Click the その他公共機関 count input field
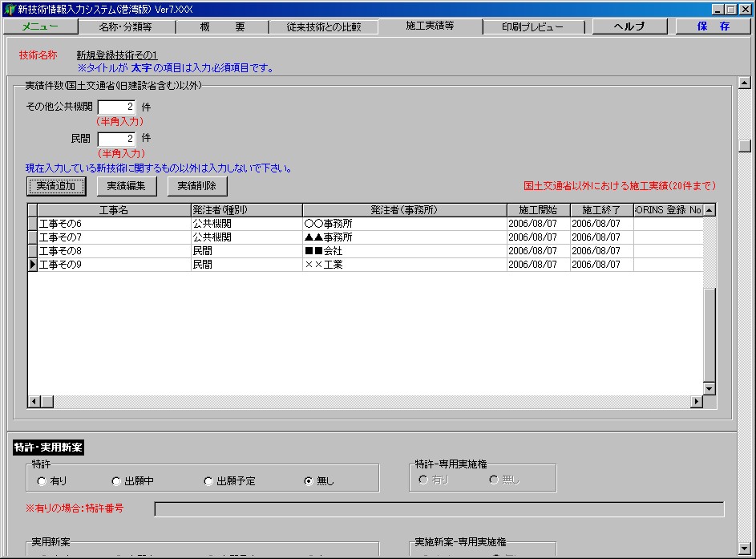Screen dimensions: 756x559 (117, 107)
